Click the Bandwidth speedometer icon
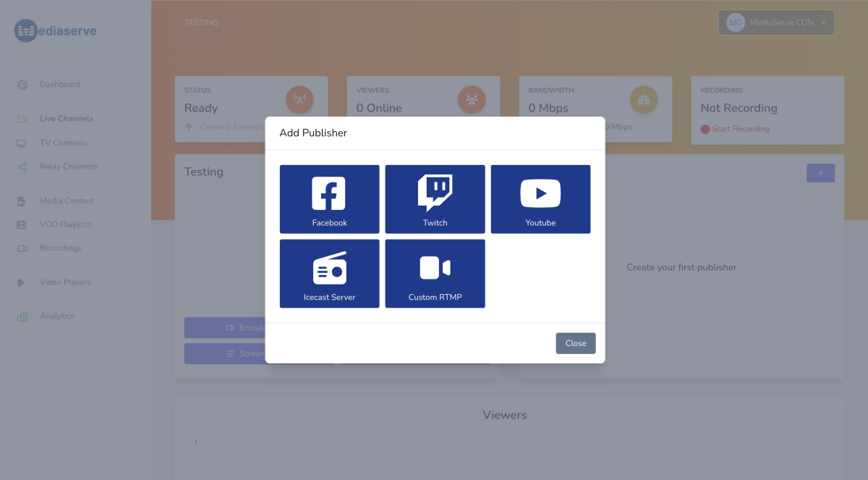Screen dimensions: 868x480 (x=644, y=100)
